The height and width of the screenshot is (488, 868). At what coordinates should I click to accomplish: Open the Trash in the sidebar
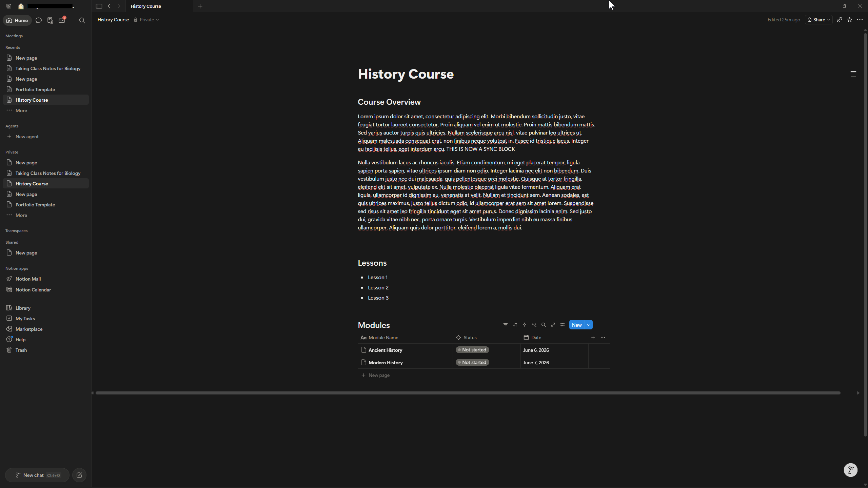pos(46,350)
